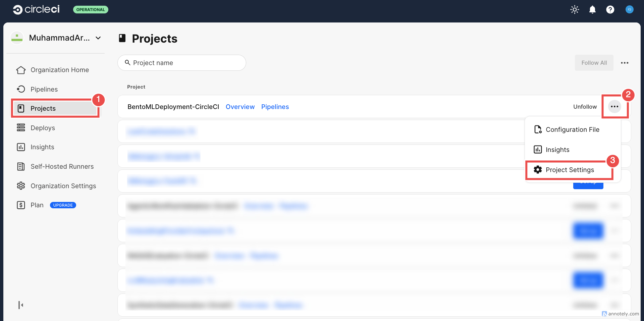This screenshot has height=321, width=644.
Task: Click the Follow All button
Action: [x=594, y=63]
